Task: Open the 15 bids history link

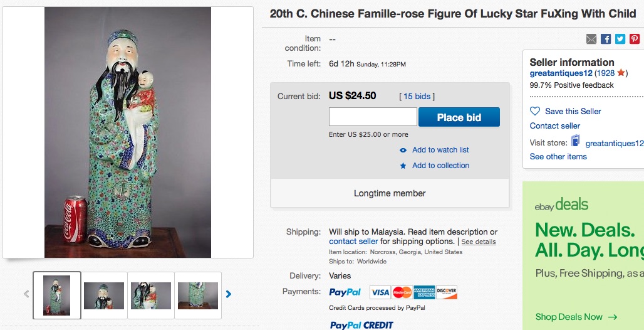Action: coord(417,96)
